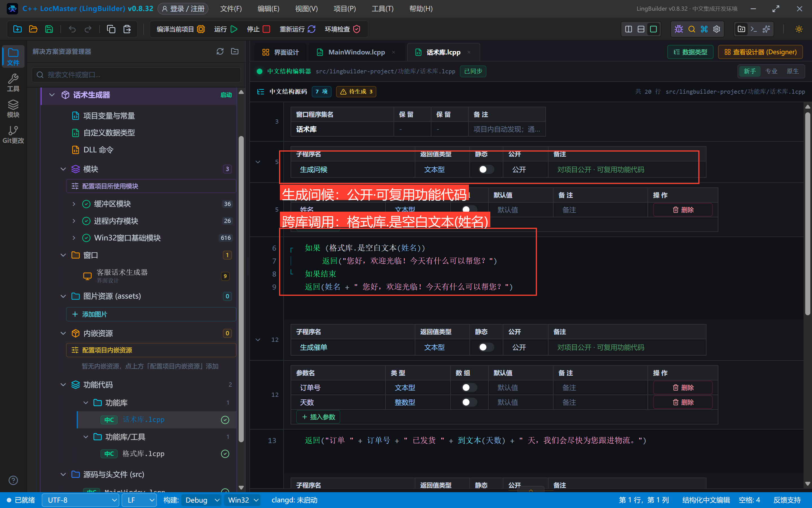Select the 专业 editor mode
The height and width of the screenshot is (508, 812).
pyautogui.click(x=771, y=71)
